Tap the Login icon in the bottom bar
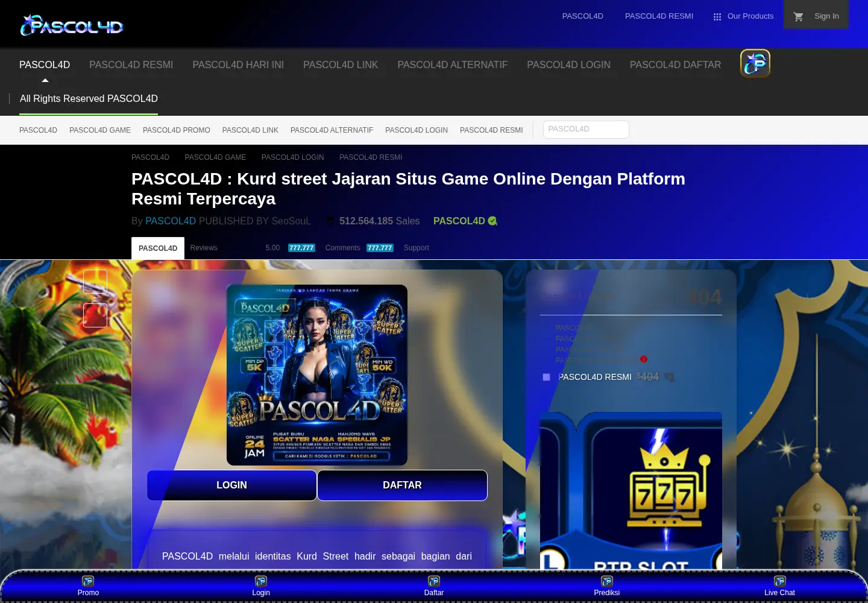868x603 pixels. (261, 581)
